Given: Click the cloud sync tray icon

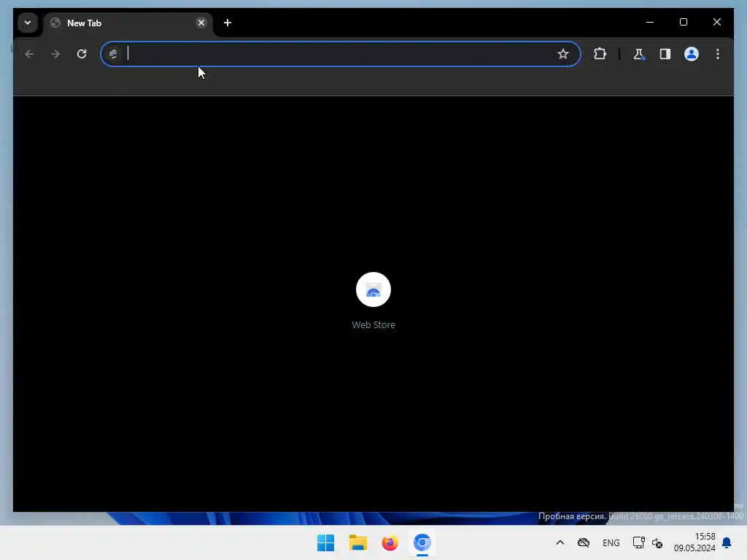Looking at the screenshot, I should [584, 542].
